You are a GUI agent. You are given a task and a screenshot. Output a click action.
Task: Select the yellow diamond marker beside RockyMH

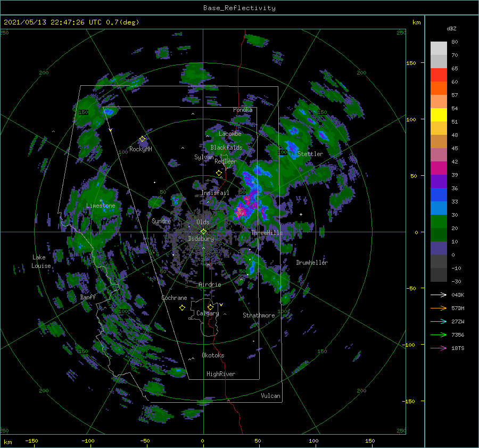(x=142, y=139)
